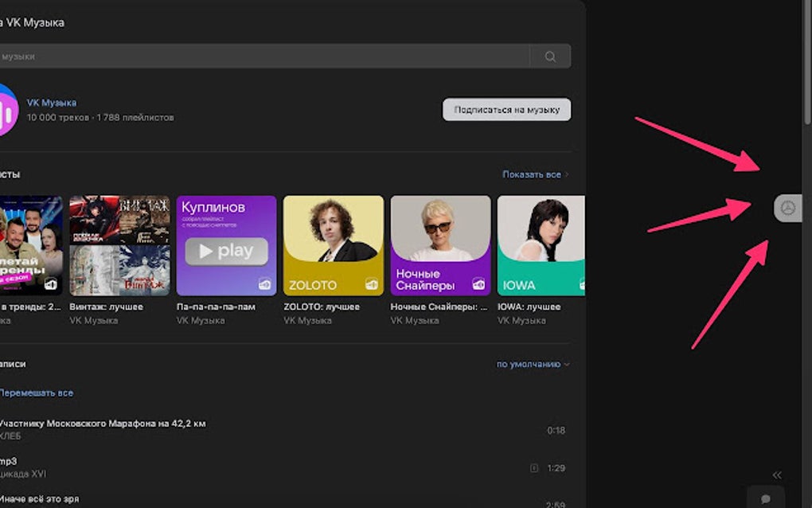812x508 pixels.
Task: Open the "Па-па-па-па-пам" playlist title
Action: (x=216, y=307)
